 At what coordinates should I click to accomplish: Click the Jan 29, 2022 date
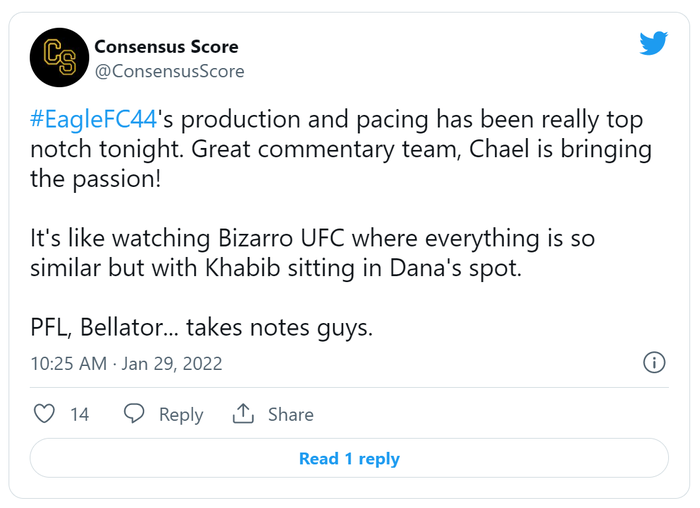click(172, 364)
